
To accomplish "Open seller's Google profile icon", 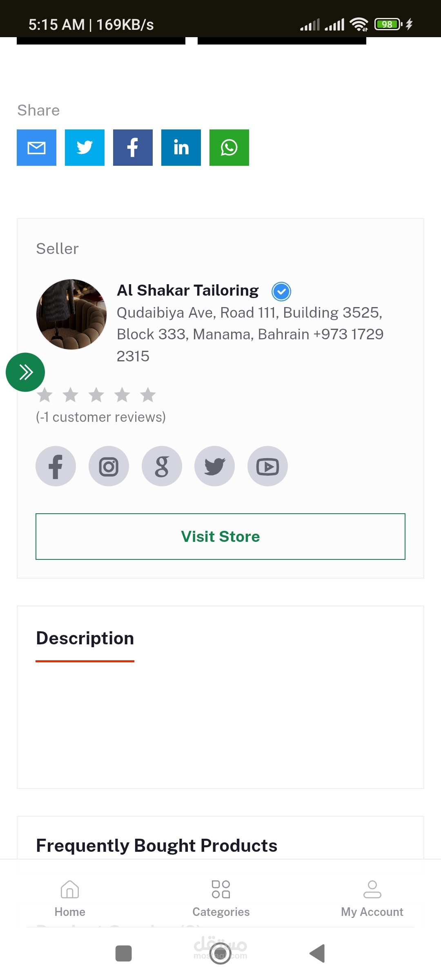I will click(162, 466).
